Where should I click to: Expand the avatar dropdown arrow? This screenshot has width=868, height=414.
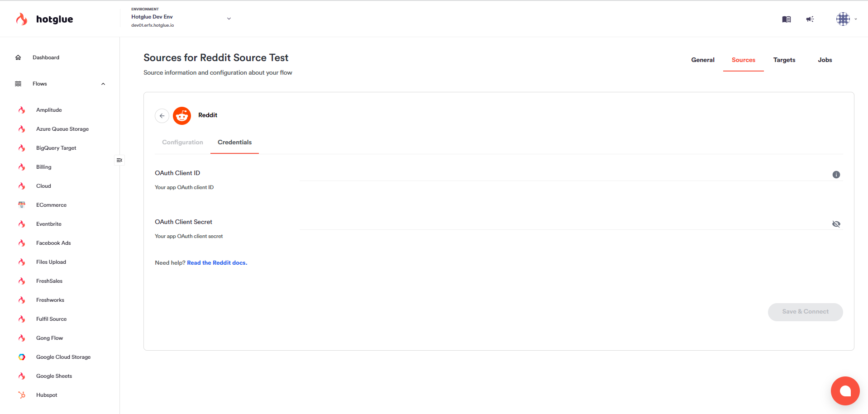[x=855, y=19]
